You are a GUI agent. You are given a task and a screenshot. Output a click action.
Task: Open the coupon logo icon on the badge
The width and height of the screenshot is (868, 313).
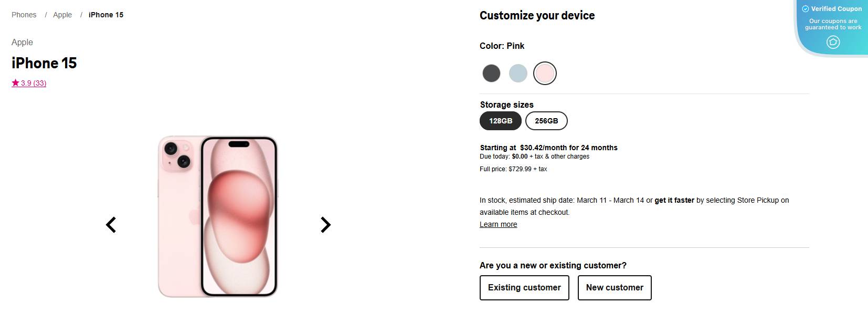pos(833,42)
